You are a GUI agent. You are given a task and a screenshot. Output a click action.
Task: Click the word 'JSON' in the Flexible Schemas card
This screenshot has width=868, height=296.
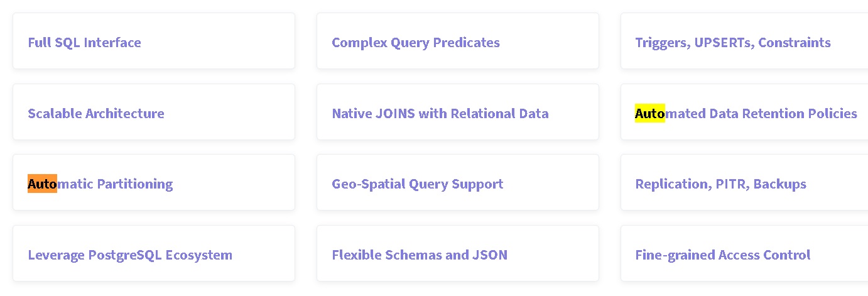coord(491,255)
